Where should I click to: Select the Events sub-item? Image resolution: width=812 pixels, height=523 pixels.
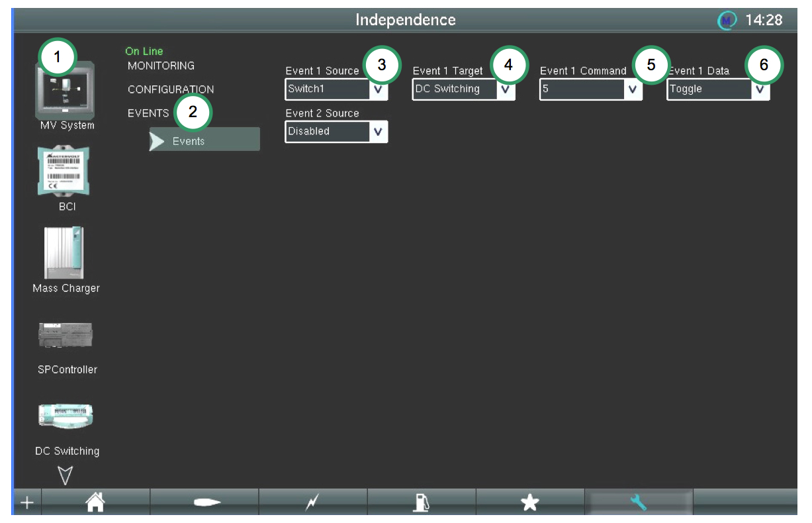click(x=204, y=140)
